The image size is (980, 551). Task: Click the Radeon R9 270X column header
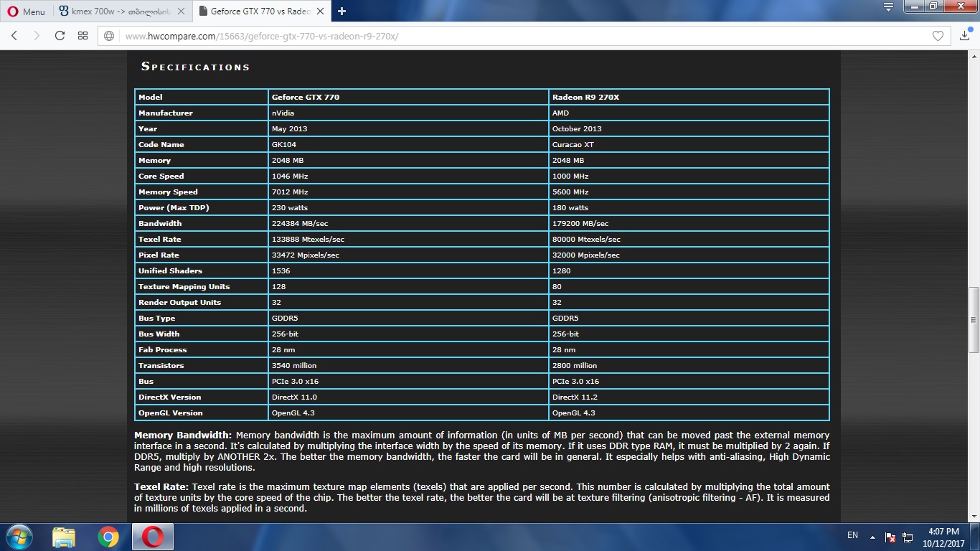coord(585,97)
